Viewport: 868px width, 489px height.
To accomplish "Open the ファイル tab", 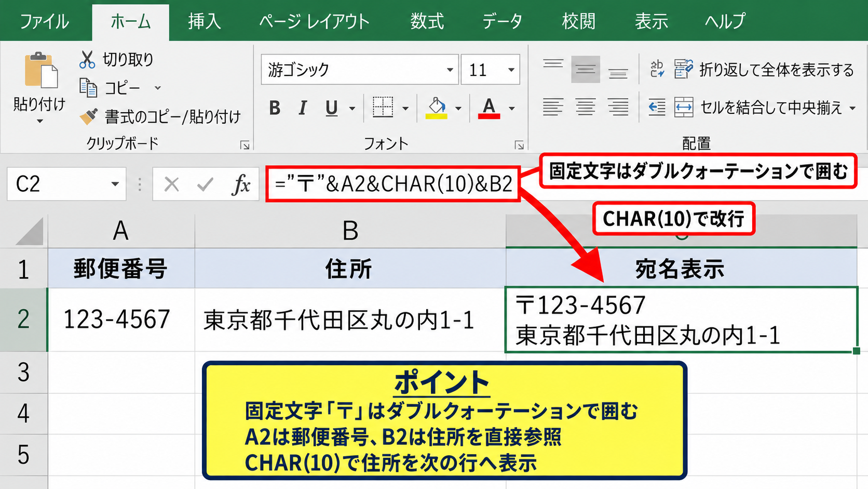I will pyautogui.click(x=45, y=21).
